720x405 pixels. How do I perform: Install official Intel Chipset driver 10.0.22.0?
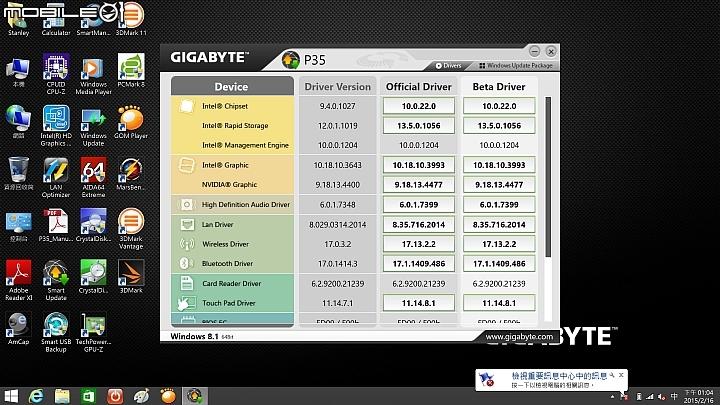point(419,106)
